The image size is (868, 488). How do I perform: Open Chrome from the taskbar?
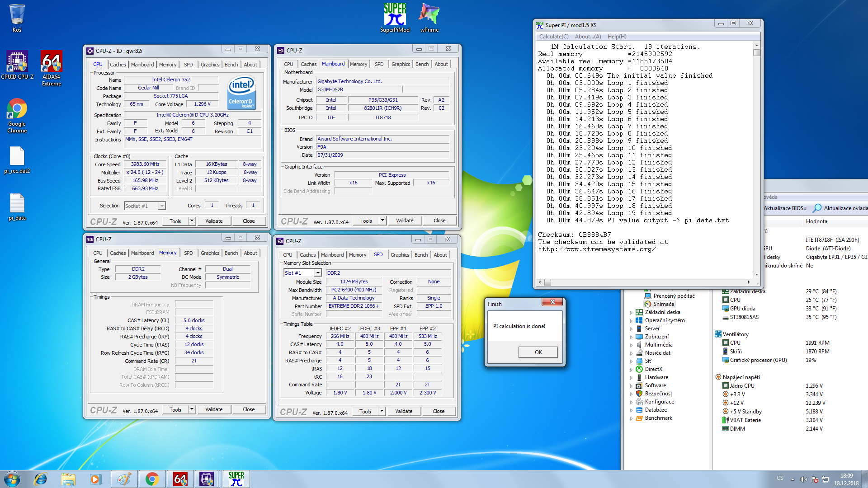click(x=152, y=479)
